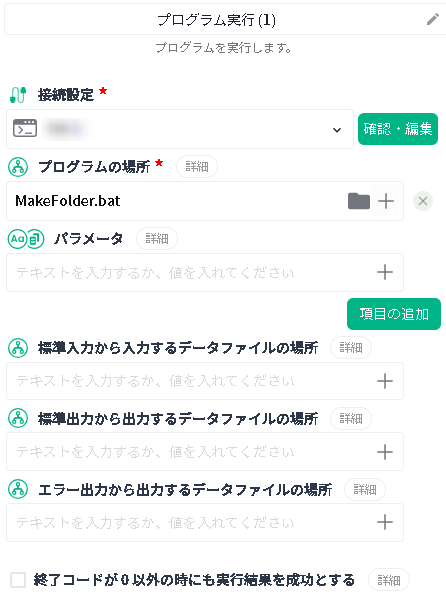Click the plus icon in program location field

point(386,201)
